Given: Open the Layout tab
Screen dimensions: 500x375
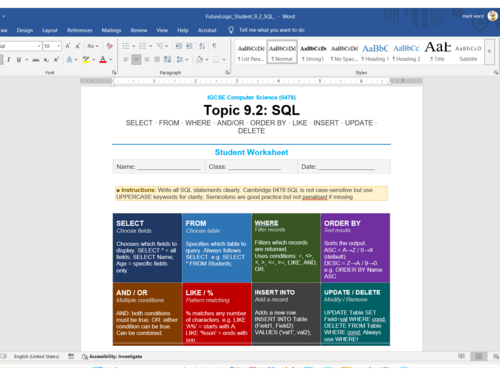Looking at the screenshot, I should tap(50, 30).
